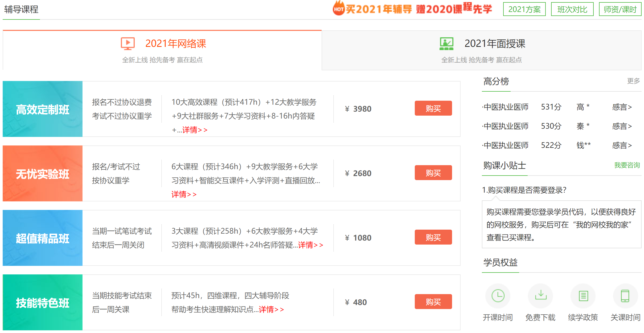The image size is (644, 333).
Task: Click the 我要咨询 consultation link
Action: pos(627,165)
